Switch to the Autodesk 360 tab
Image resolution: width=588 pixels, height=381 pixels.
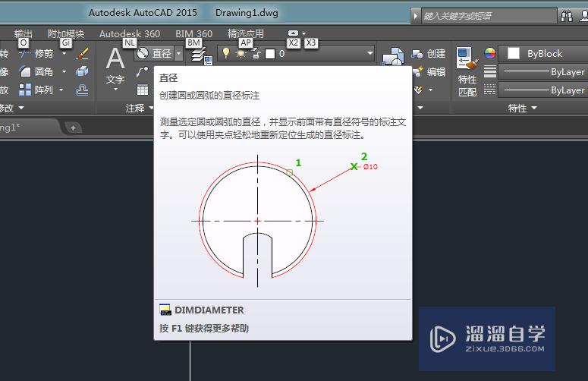[130, 33]
